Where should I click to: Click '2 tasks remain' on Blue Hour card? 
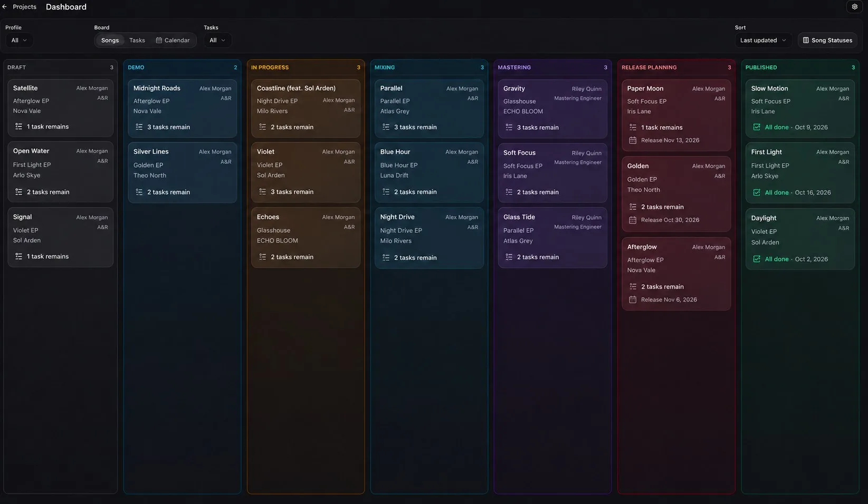(415, 192)
